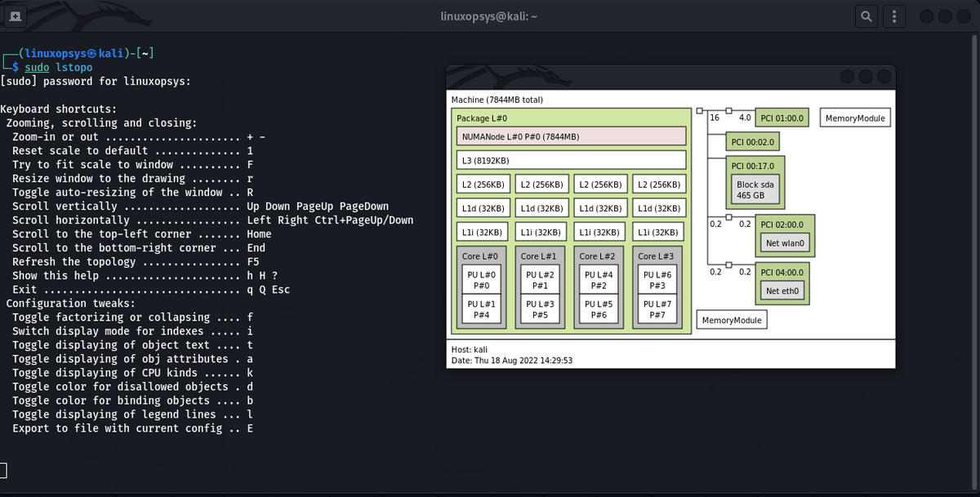Close the lstopo topology window
Screen dimensions: 980x497
[882, 77]
